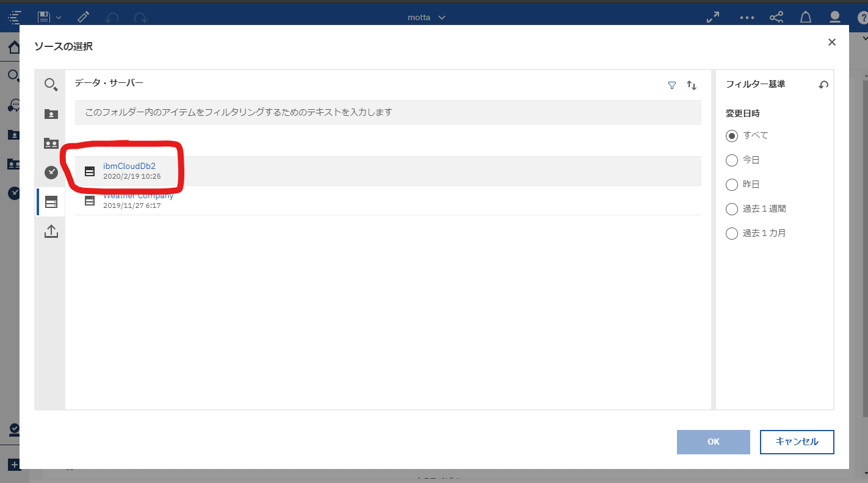The height and width of the screenshot is (483, 868).
Task: Open the motta title dropdown
Action: [427, 18]
